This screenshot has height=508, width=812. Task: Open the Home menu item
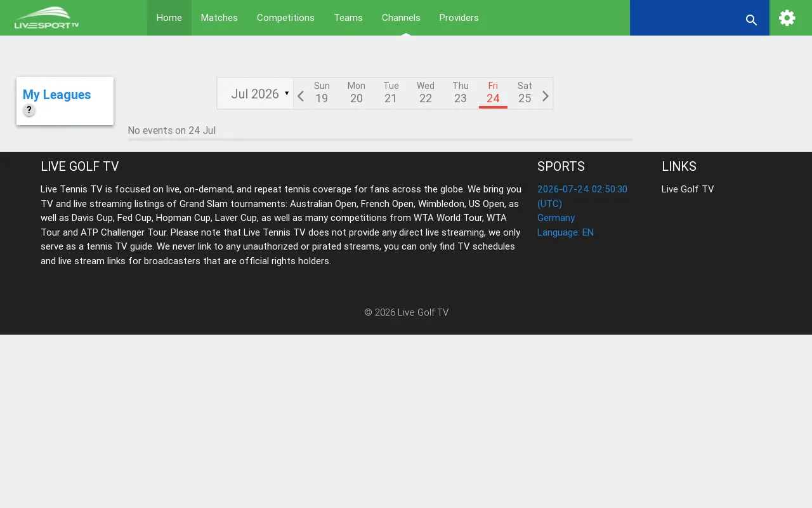(169, 18)
